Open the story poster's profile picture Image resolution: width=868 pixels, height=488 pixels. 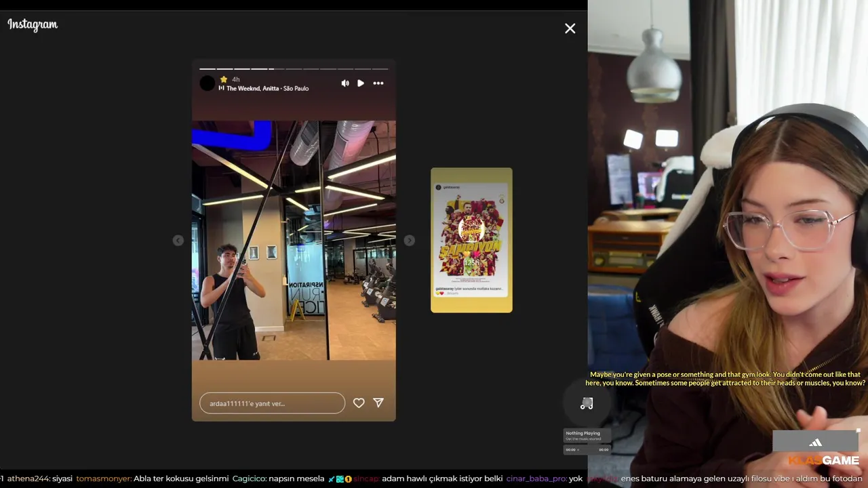[208, 83]
